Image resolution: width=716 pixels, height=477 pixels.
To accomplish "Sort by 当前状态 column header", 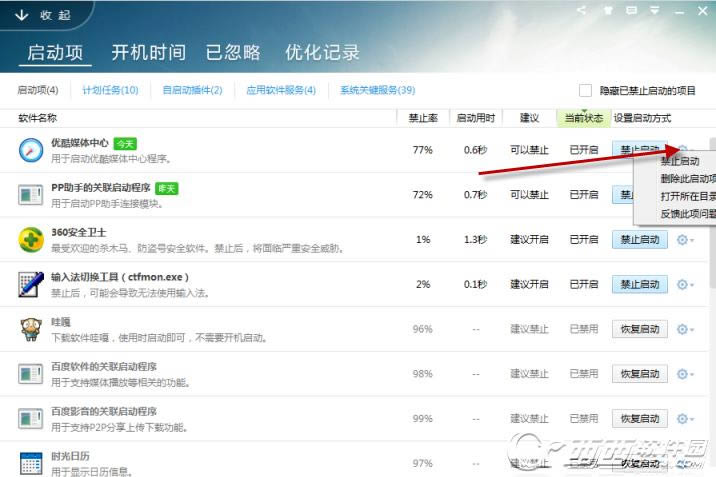I will click(584, 118).
